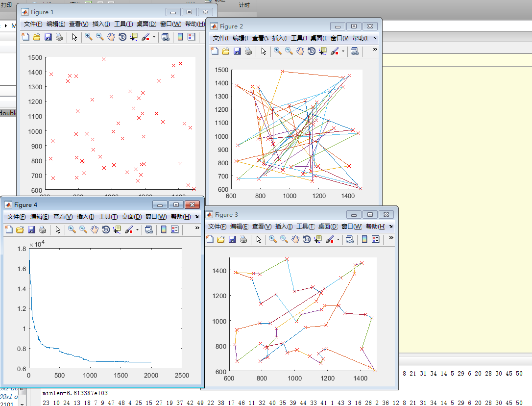Save Figure 3 with the floppy disk icon
The image size is (532, 406).
pyautogui.click(x=232, y=239)
